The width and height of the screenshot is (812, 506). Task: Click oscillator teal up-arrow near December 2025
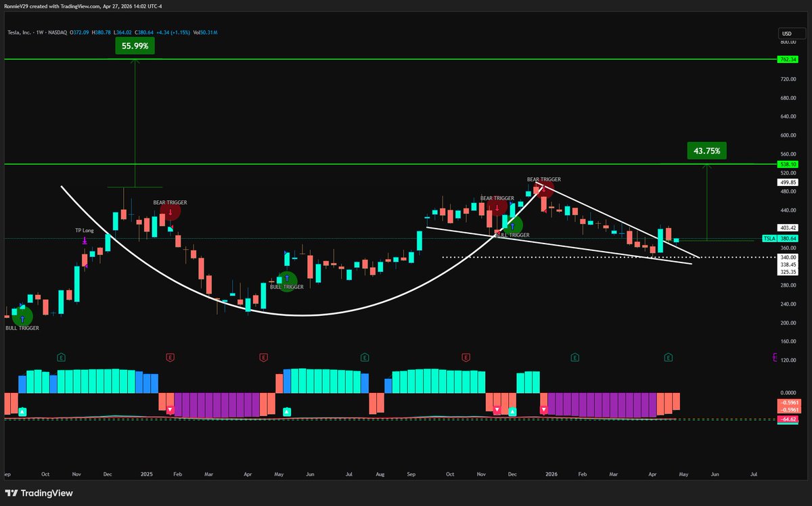[512, 411]
